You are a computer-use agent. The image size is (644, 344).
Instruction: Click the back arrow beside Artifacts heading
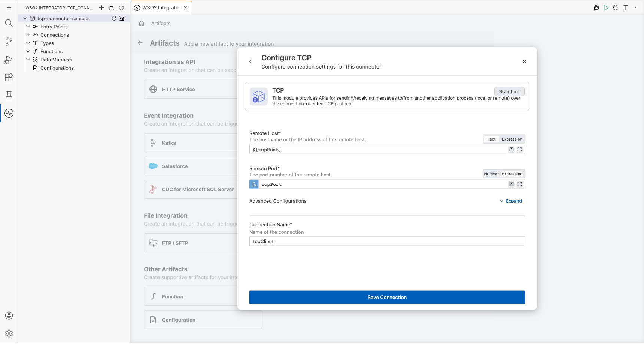(x=140, y=43)
